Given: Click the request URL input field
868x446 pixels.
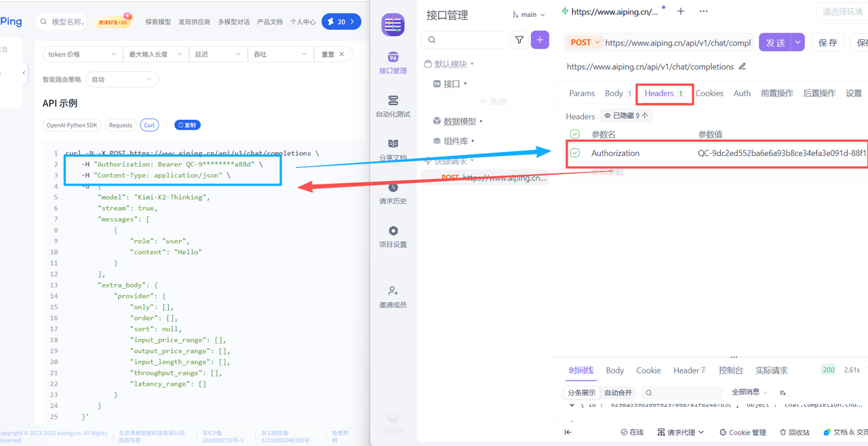Looking at the screenshot, I should (678, 42).
